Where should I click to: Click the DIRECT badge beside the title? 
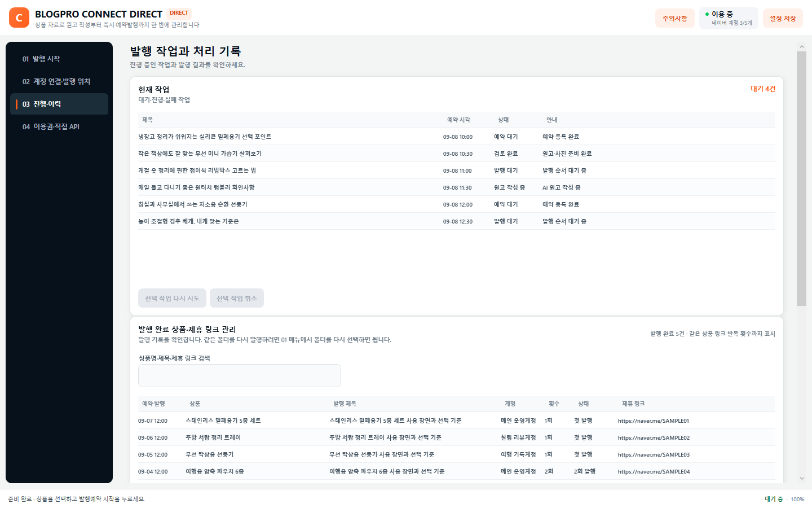[179, 13]
